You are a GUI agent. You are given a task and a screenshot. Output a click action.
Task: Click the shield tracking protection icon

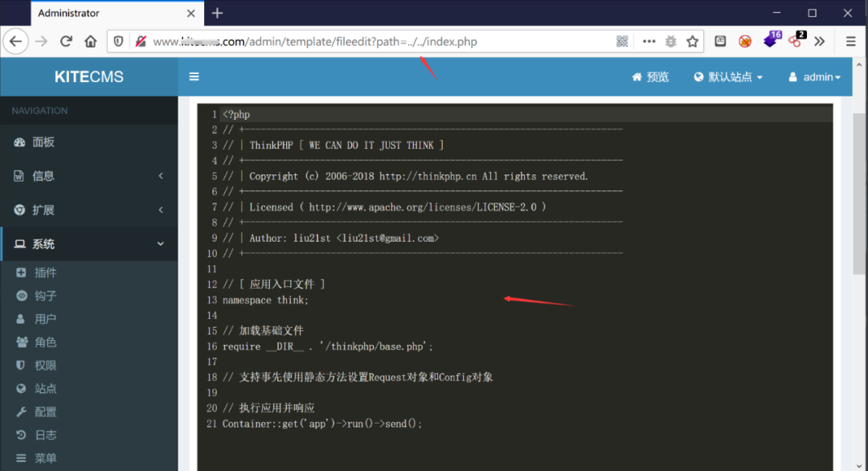(x=118, y=42)
